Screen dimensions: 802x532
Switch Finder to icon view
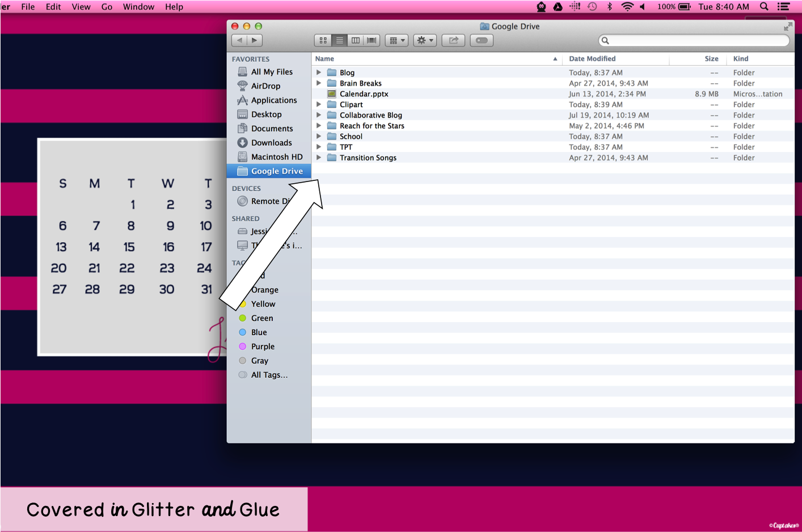323,40
